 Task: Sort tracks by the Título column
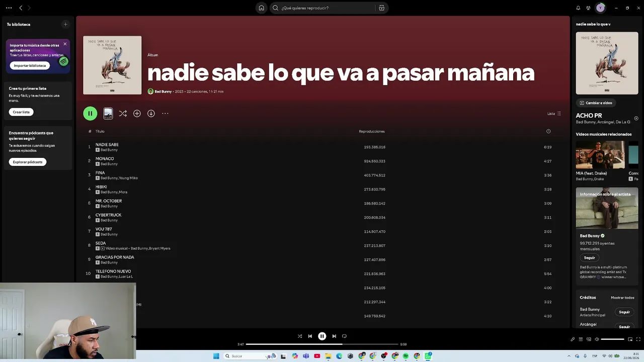(100, 131)
